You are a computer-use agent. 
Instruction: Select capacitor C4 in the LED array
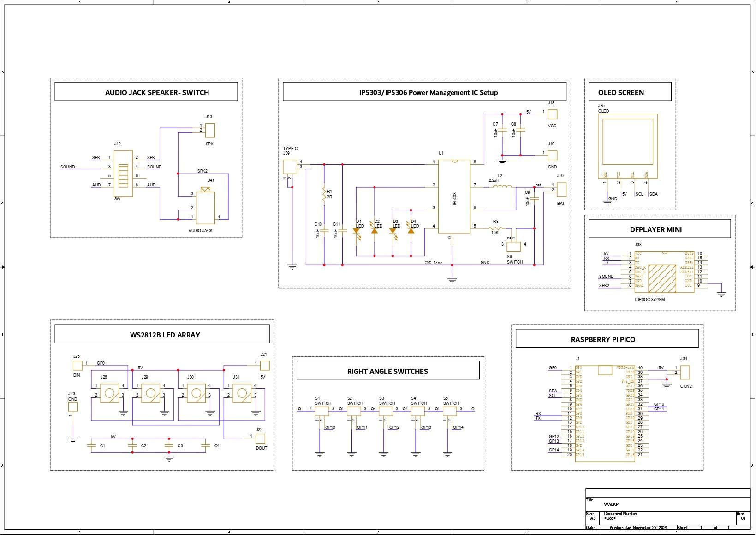(205, 445)
